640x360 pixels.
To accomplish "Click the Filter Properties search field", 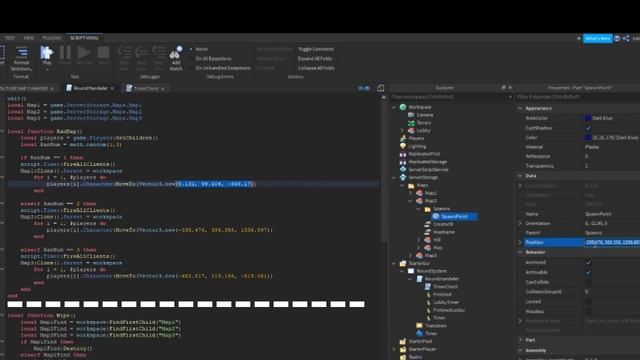I will pos(578,97).
